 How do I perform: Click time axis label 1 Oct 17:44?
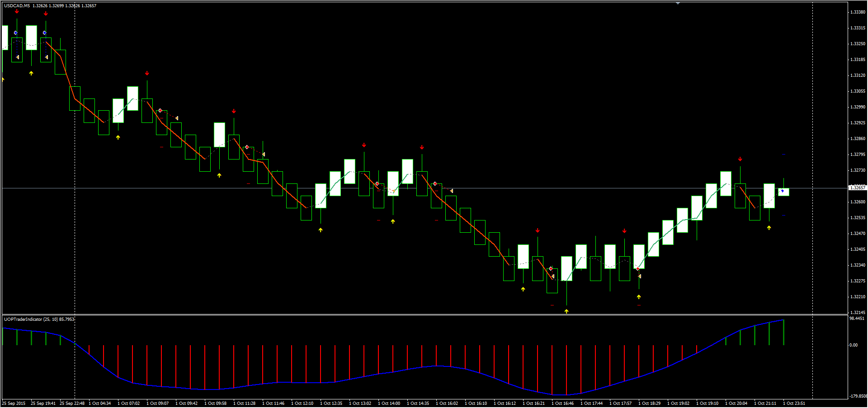click(x=592, y=403)
